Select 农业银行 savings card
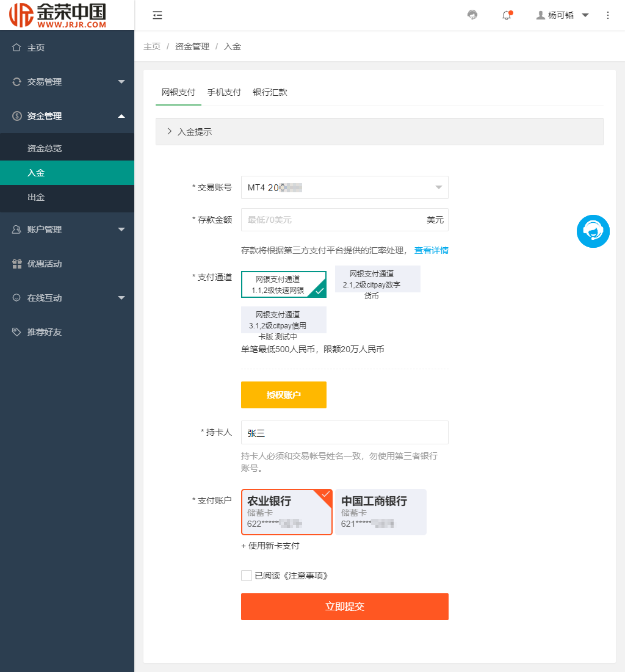This screenshot has width=625, height=672. tap(287, 512)
